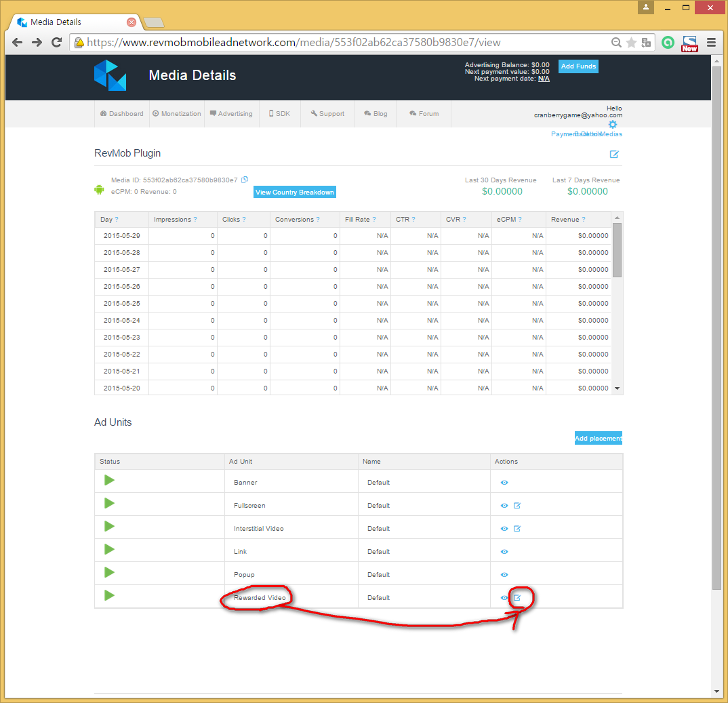The height and width of the screenshot is (703, 728).
Task: Click the help mark next to Clicks
Action: click(x=244, y=220)
